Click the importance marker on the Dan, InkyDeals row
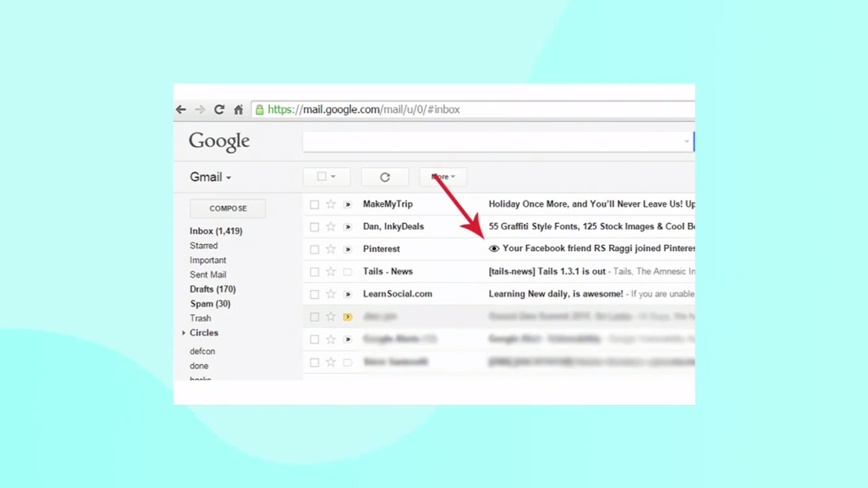The image size is (868, 488). [347, 226]
